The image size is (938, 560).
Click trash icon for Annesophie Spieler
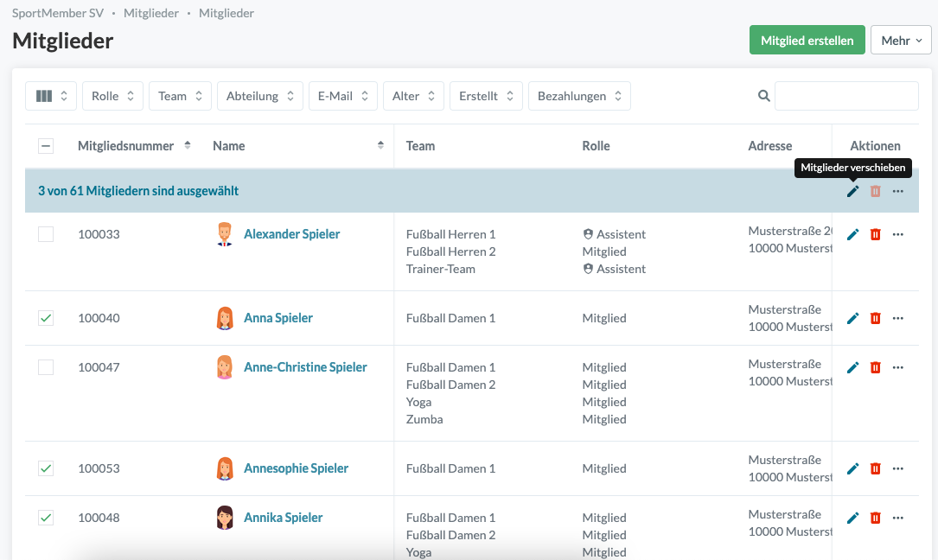tap(875, 468)
